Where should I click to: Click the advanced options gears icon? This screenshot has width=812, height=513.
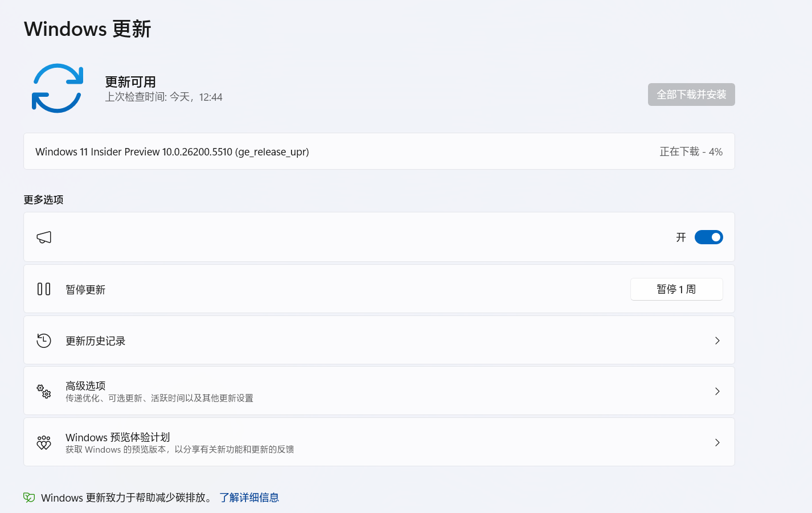tap(44, 391)
